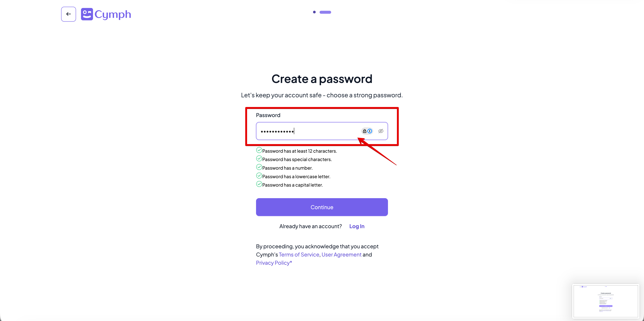Click the Cymph wordmark to go home
Screen dimensions: 644x321
pyautogui.click(x=113, y=14)
